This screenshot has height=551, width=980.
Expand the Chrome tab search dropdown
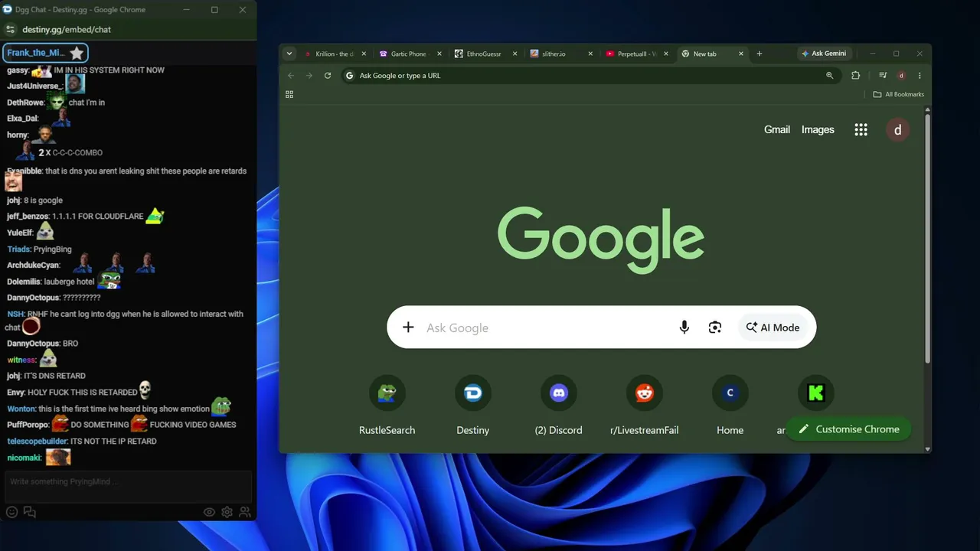289,54
